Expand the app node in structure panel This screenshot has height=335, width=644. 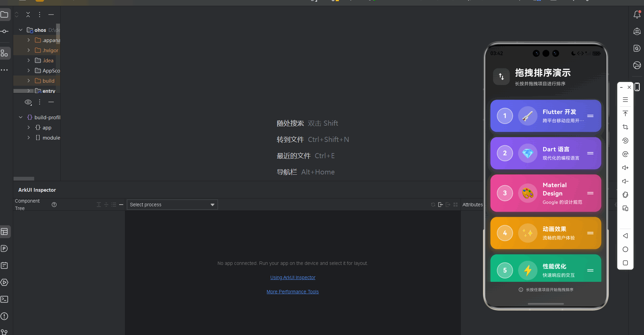[29, 127]
